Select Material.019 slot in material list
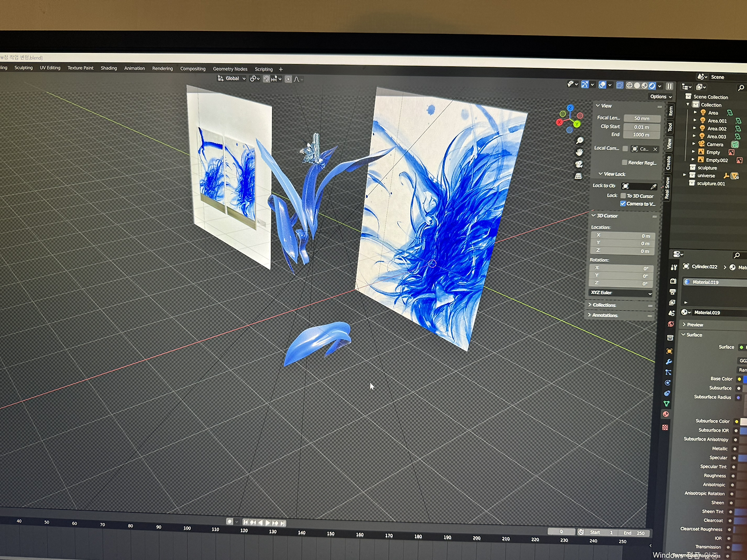 tap(715, 282)
